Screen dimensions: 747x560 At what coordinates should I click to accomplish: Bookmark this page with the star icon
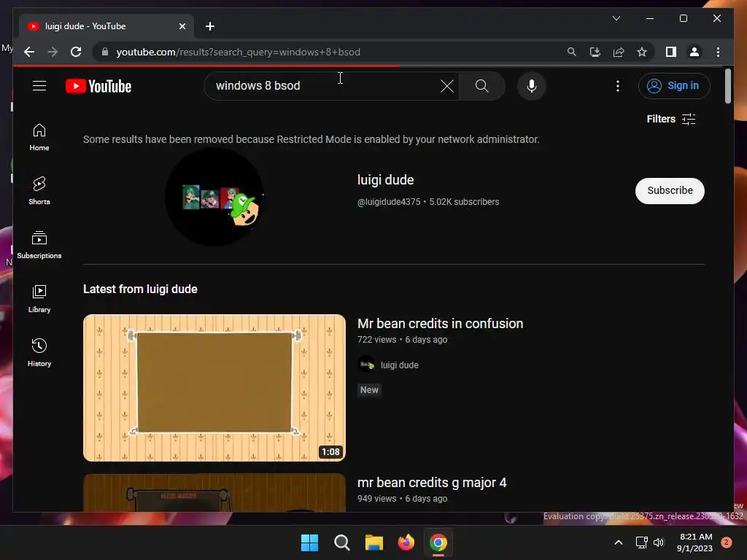point(642,52)
